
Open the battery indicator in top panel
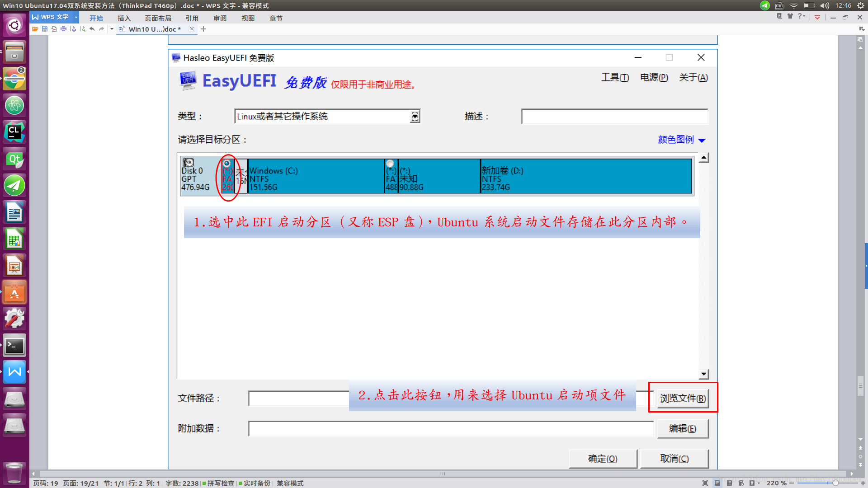[809, 5]
